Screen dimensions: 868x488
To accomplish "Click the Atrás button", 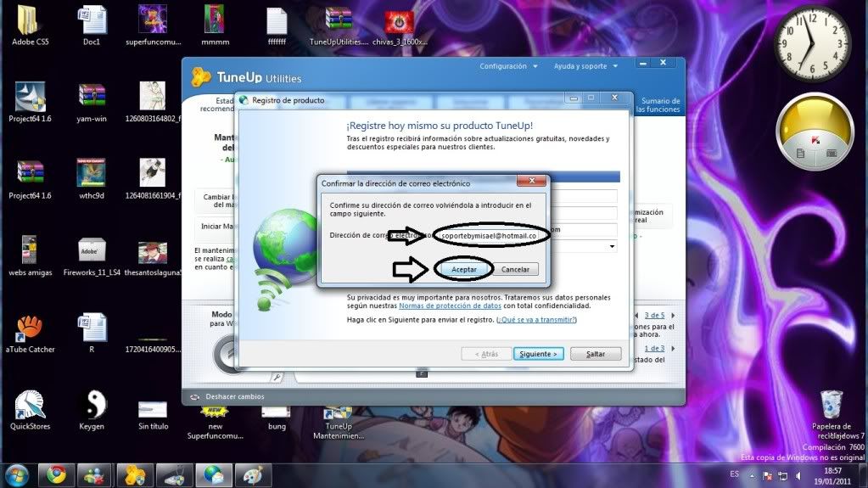I will pos(486,354).
